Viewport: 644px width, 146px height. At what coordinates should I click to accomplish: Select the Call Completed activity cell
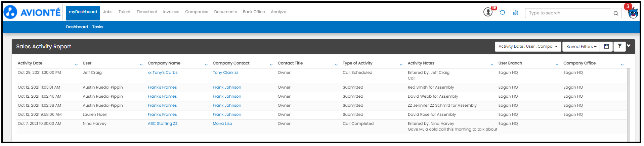[358, 124]
